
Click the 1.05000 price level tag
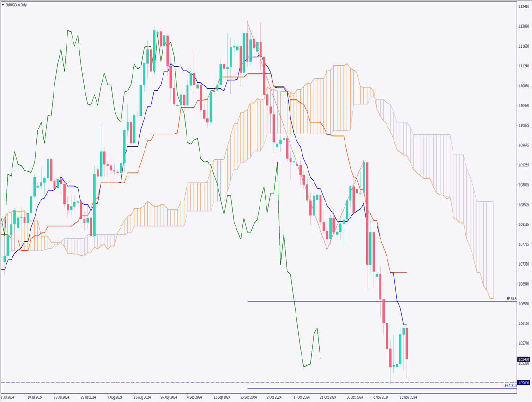[x=524, y=382]
